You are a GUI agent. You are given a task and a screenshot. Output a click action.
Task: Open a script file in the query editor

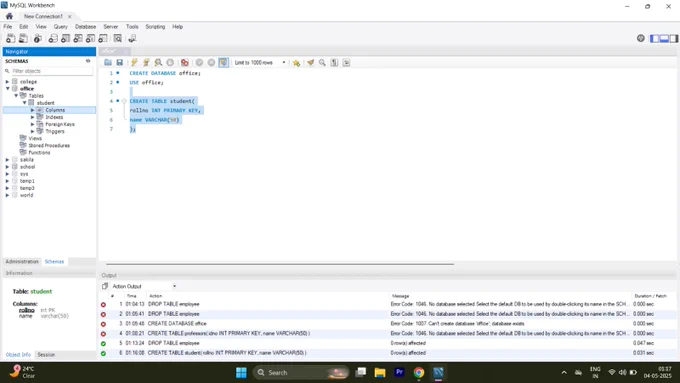[108, 62]
